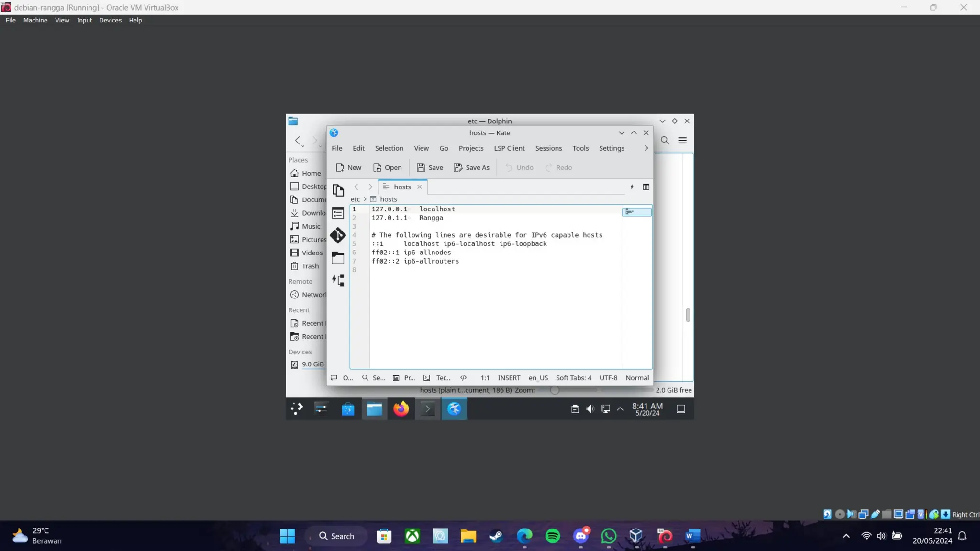
Task: Toggle the Search panel in status bar
Action: point(373,378)
